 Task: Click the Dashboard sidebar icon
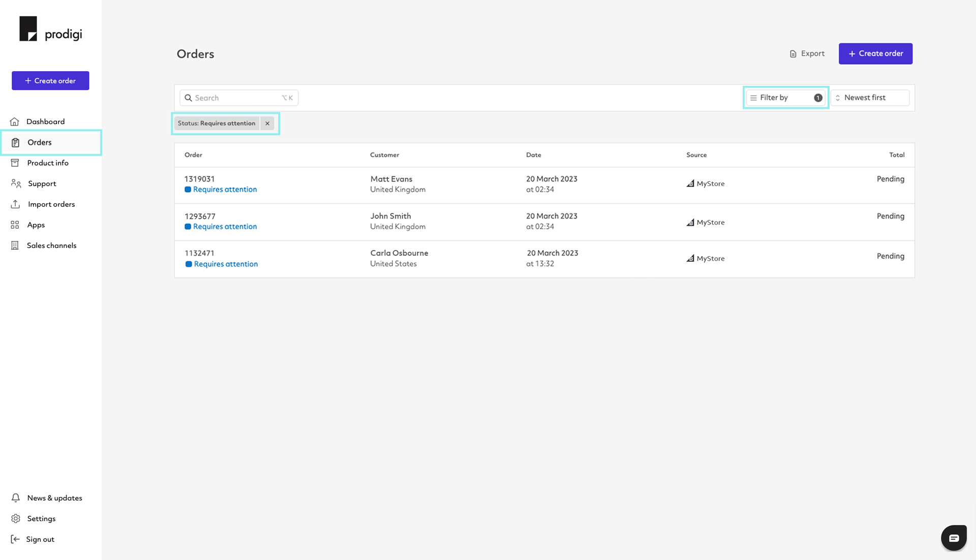coord(15,121)
